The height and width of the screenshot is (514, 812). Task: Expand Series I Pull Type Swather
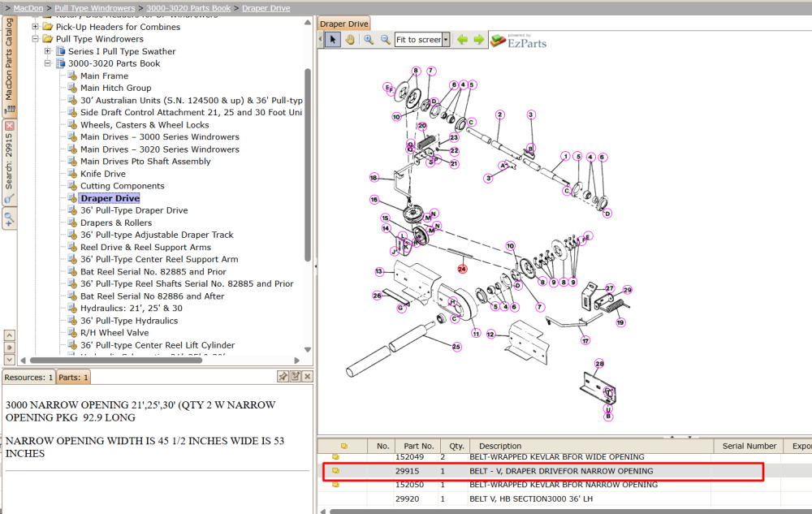point(48,51)
